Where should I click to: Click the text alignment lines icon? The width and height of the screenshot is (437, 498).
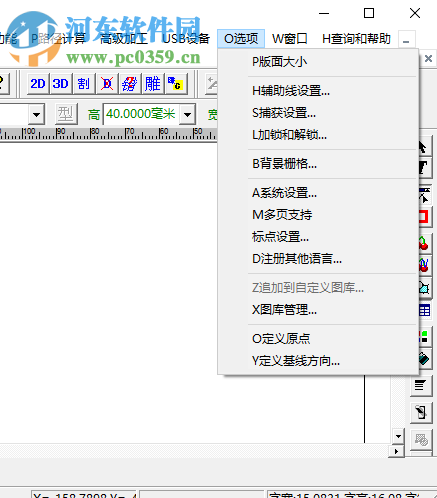tap(421, 386)
